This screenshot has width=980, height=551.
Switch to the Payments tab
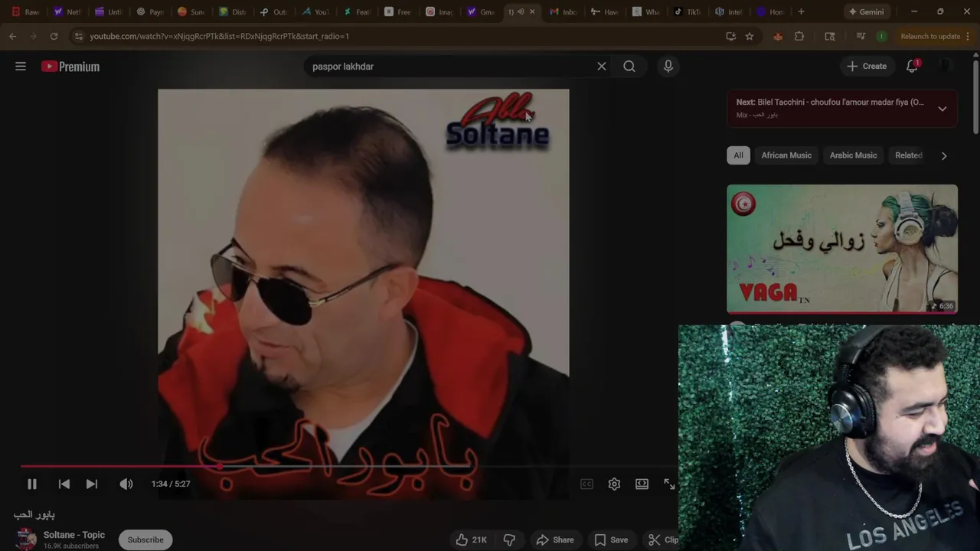coord(149,11)
